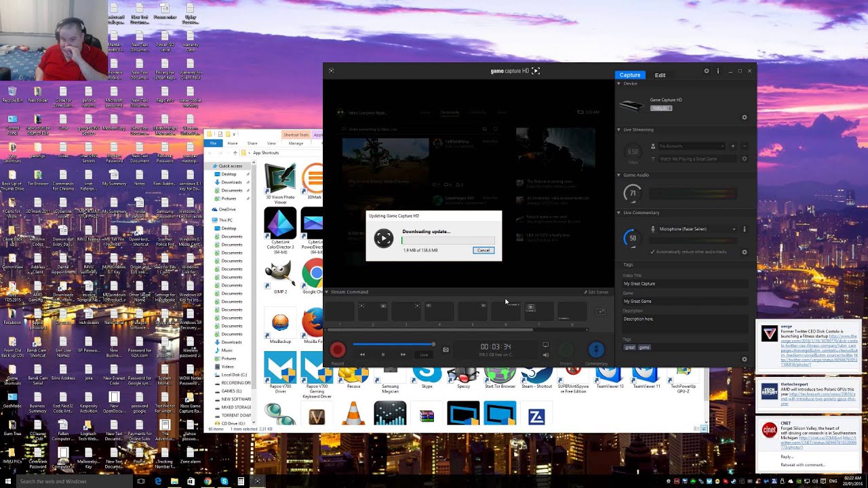Click the info icon beside microphone dropdown
The width and height of the screenshot is (868, 488).
click(745, 229)
